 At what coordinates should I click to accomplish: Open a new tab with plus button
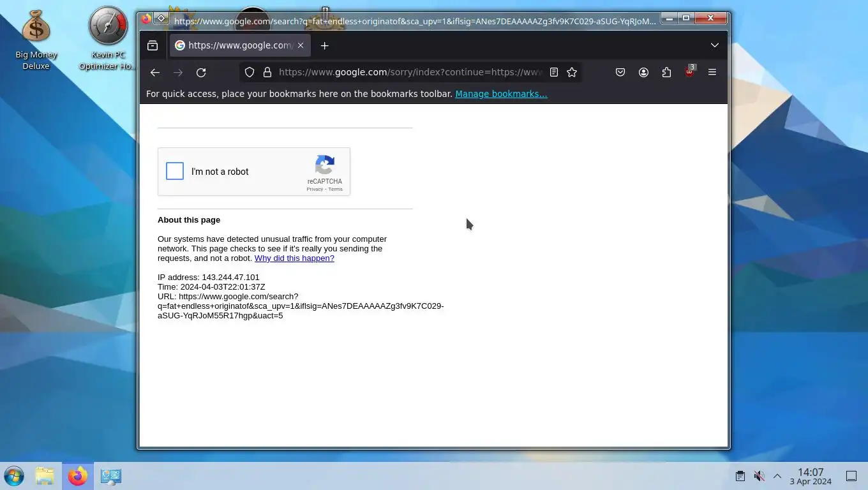click(324, 45)
